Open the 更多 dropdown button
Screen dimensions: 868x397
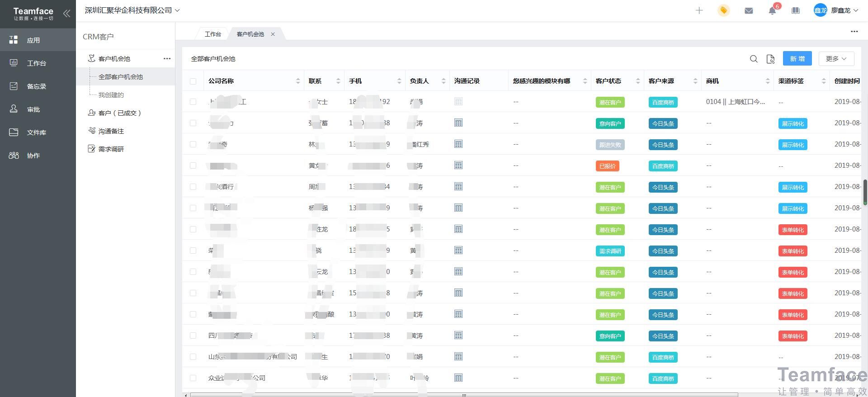tap(836, 59)
